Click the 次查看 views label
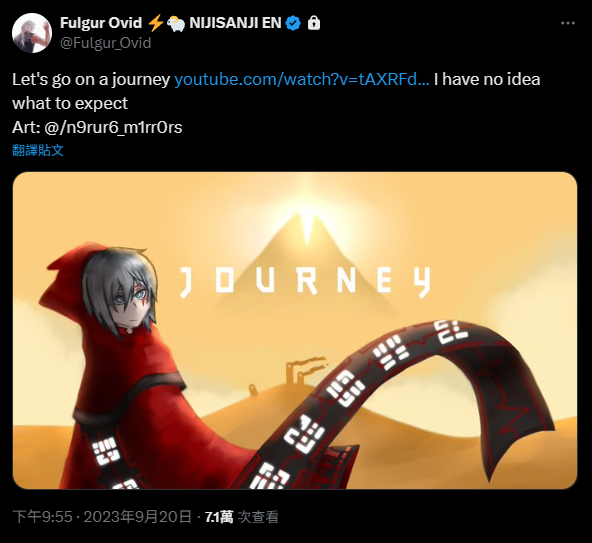The height and width of the screenshot is (543, 592). click(x=258, y=517)
